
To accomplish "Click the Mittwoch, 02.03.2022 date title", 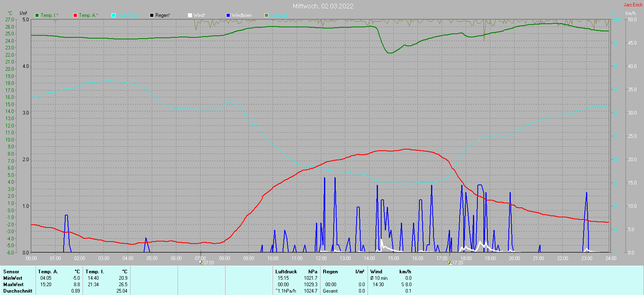I will (x=323, y=6).
